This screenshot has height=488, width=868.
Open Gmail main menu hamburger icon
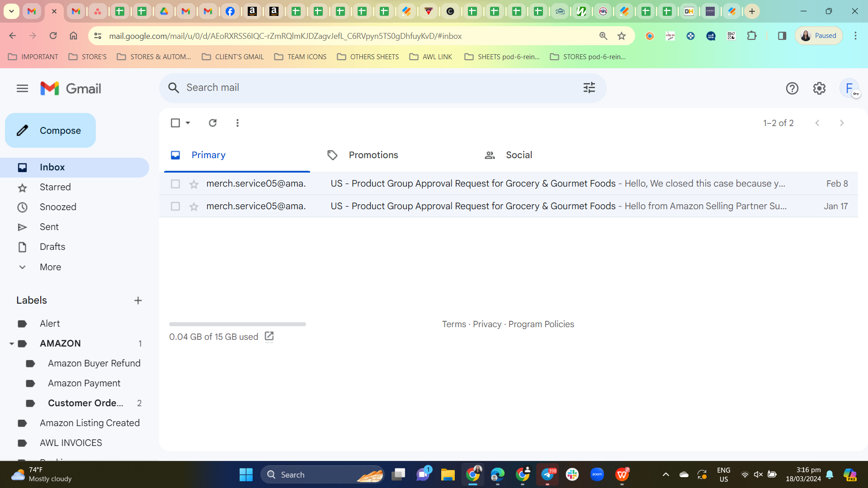pyautogui.click(x=22, y=89)
